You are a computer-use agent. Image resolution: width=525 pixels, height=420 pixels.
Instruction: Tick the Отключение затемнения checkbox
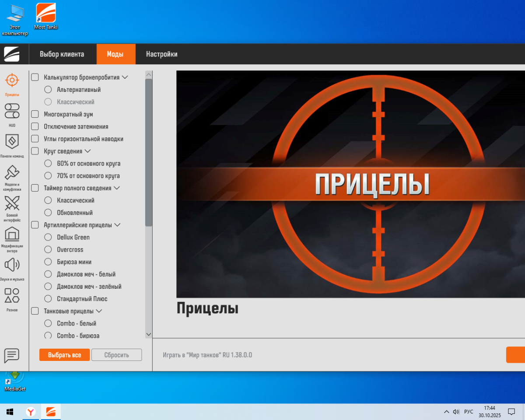(35, 126)
